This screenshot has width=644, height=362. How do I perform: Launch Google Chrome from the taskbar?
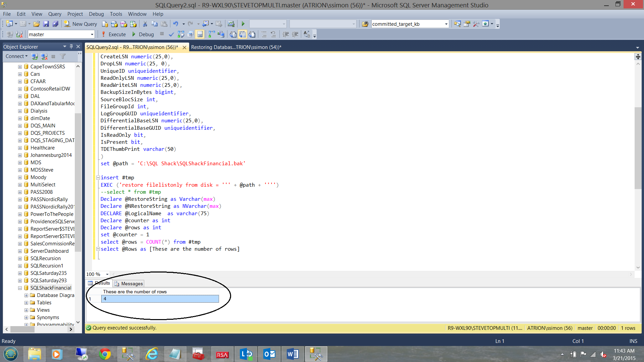point(105,354)
